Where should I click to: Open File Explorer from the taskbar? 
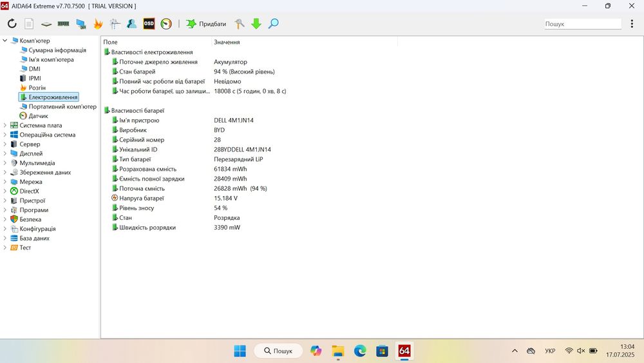[338, 351]
